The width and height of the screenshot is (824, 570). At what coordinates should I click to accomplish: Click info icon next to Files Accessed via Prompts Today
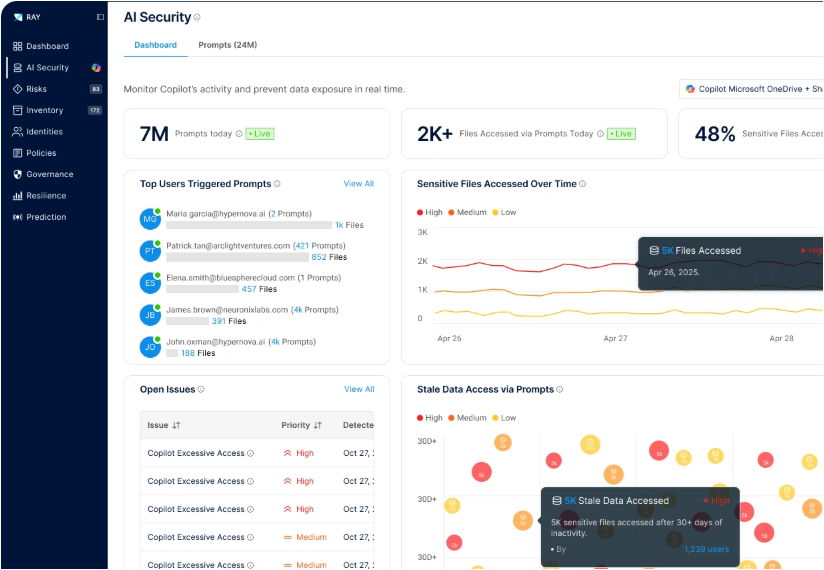pos(600,134)
